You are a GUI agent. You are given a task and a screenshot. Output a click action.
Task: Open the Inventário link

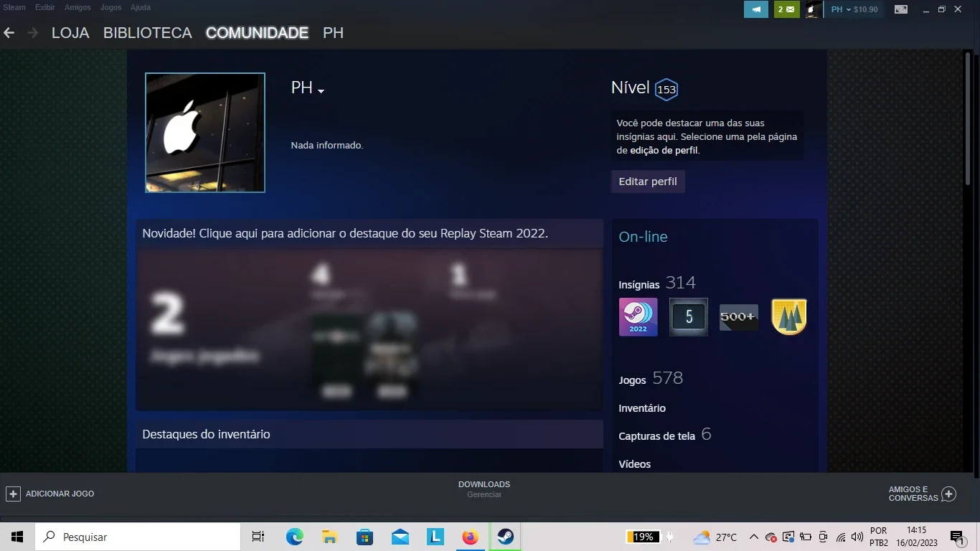(x=642, y=408)
